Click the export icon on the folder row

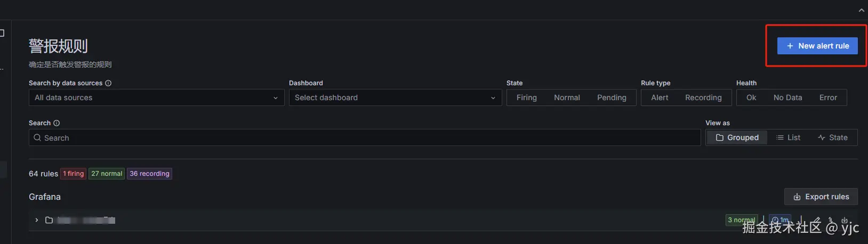tap(845, 220)
